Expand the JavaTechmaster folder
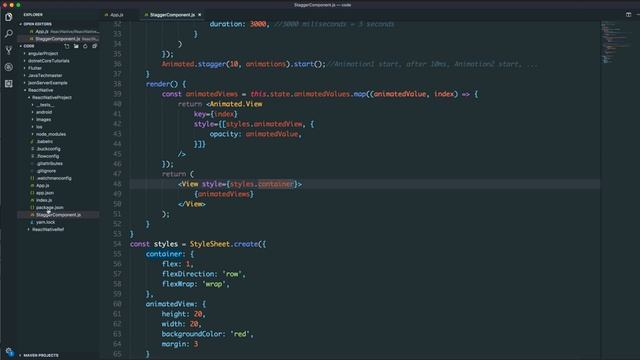This screenshot has width=640, height=360. click(45, 76)
